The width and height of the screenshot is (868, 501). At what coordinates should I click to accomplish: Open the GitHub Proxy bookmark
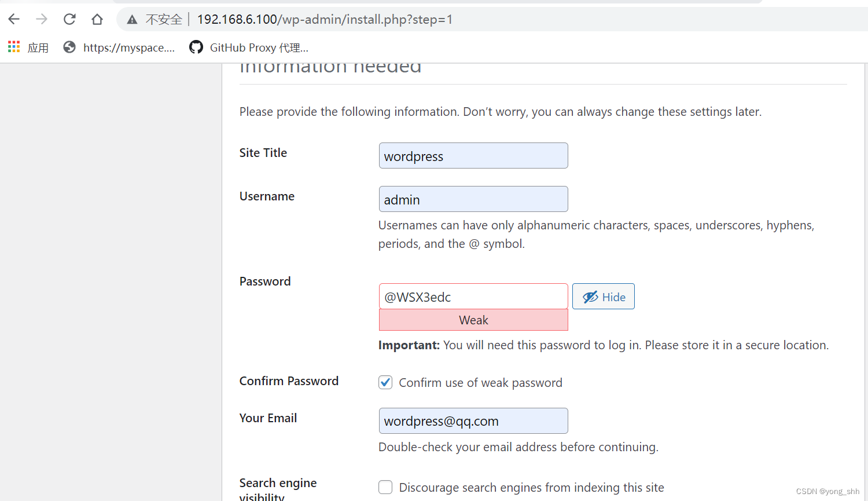(x=249, y=47)
